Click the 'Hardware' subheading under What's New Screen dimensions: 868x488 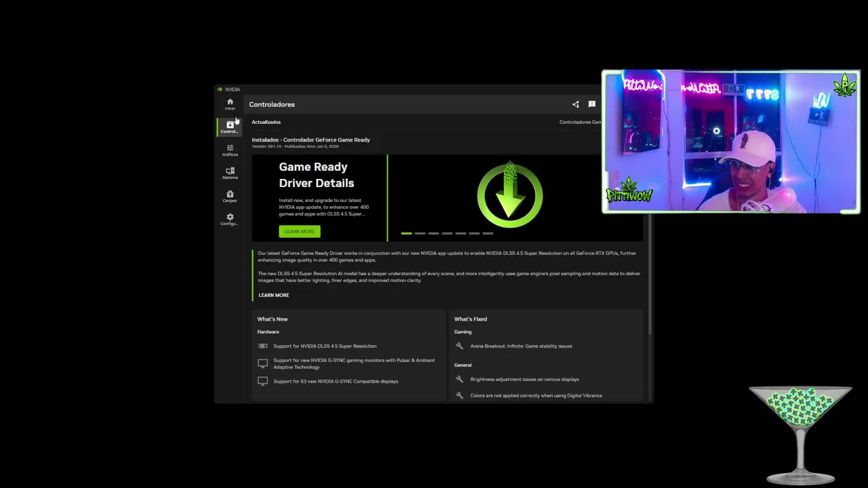[268, 331]
